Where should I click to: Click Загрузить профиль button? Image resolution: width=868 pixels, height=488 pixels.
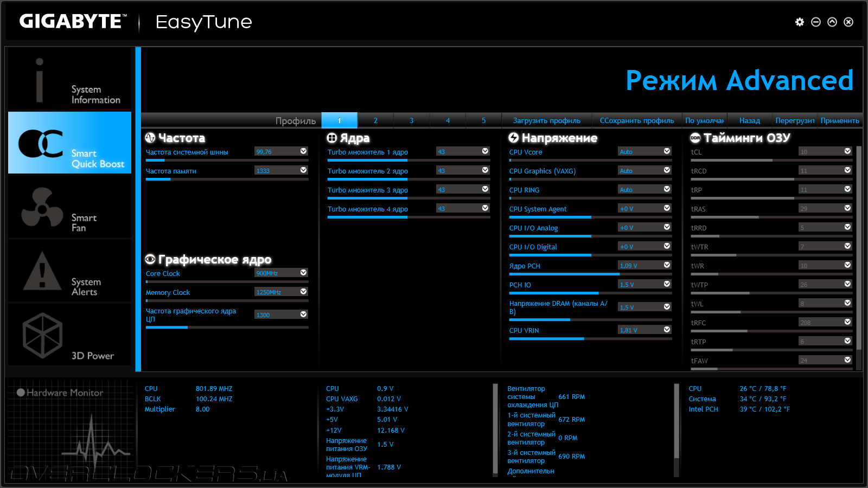coord(547,120)
